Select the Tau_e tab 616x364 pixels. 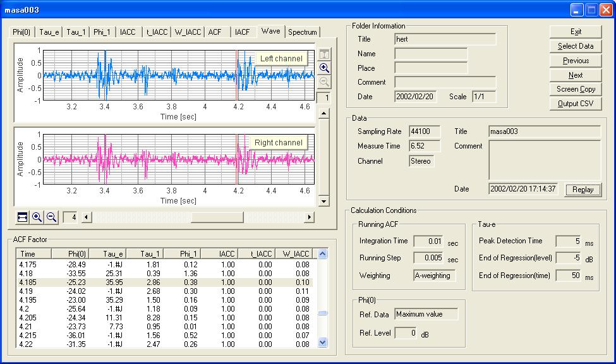[x=49, y=32]
